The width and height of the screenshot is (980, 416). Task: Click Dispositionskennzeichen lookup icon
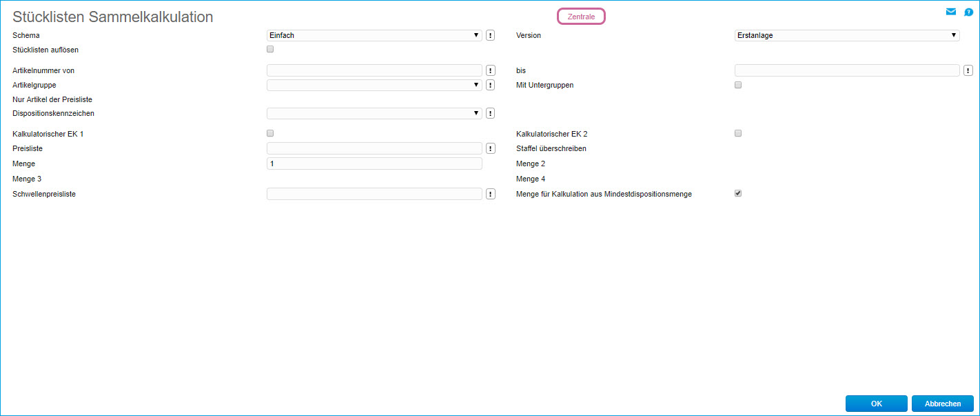pos(491,113)
